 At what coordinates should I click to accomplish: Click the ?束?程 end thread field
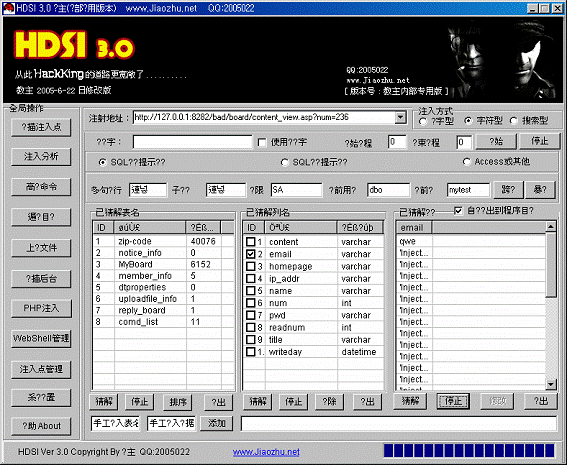pos(464,142)
